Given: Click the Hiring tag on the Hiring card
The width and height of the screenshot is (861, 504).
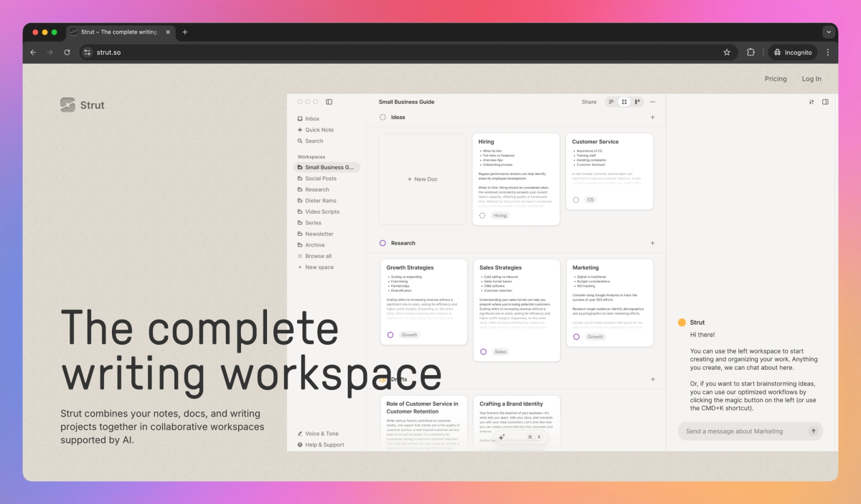Looking at the screenshot, I should tap(500, 216).
